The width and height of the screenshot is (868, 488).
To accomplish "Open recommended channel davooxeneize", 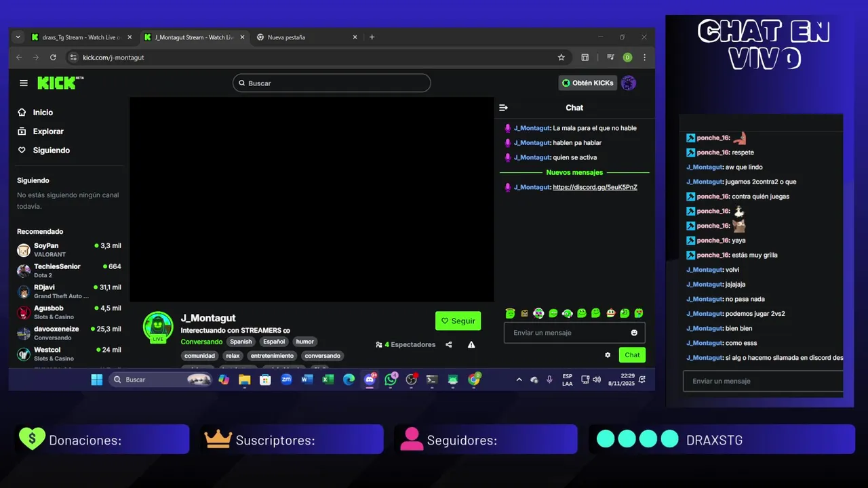I will click(69, 333).
